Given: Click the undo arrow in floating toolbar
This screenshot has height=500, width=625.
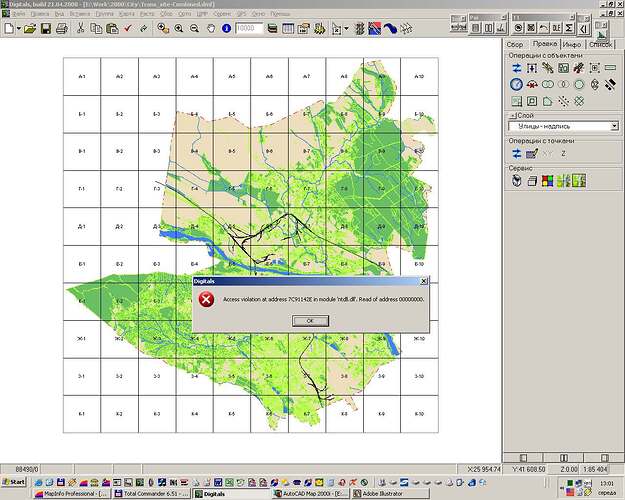Looking at the screenshot, I should point(544,28).
